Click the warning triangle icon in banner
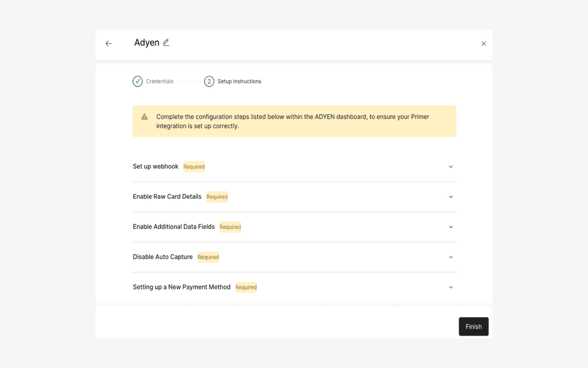Image resolution: width=588 pixels, height=368 pixels. point(145,117)
